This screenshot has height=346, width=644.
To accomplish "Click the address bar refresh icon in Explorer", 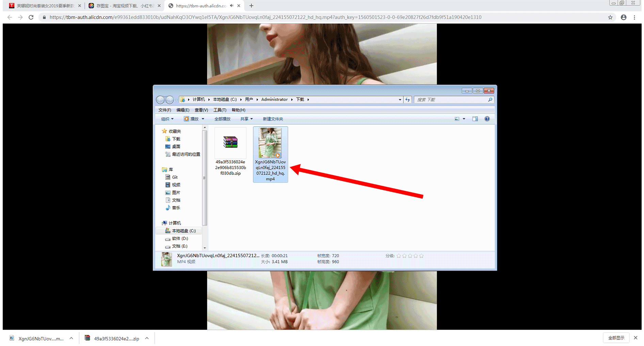I will click(407, 100).
